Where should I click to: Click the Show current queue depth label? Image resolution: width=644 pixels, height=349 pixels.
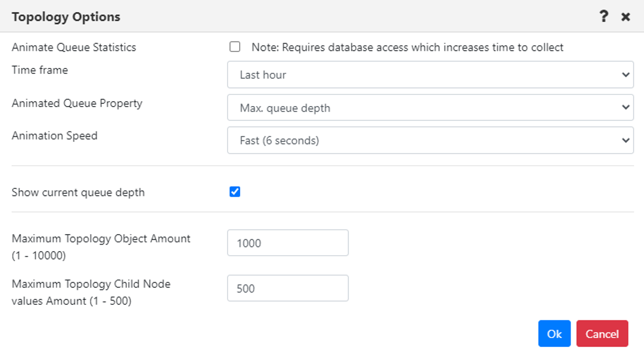pyautogui.click(x=78, y=193)
